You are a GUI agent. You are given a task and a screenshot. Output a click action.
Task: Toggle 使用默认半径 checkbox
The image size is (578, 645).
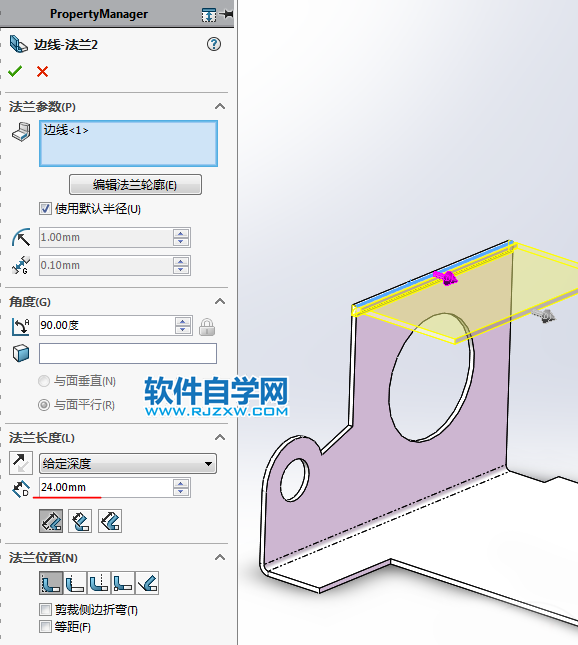point(45,209)
